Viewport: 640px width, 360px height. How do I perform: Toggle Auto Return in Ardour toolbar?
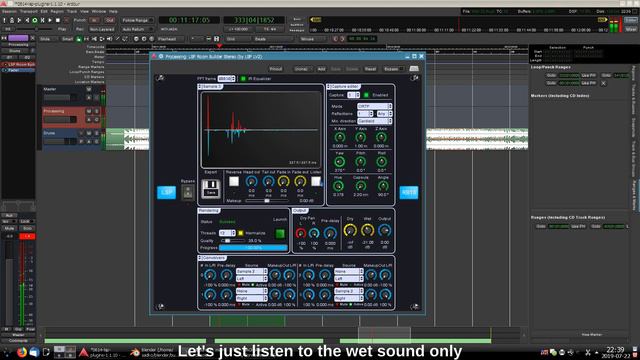137,29
